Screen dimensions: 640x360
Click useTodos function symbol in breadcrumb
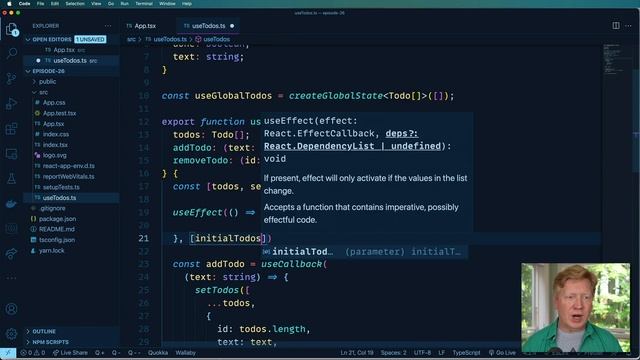[x=216, y=40]
